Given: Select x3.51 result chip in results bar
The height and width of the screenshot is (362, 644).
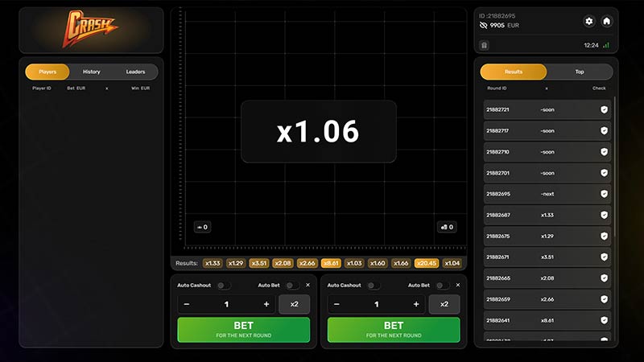Looking at the screenshot, I should pyautogui.click(x=259, y=263).
